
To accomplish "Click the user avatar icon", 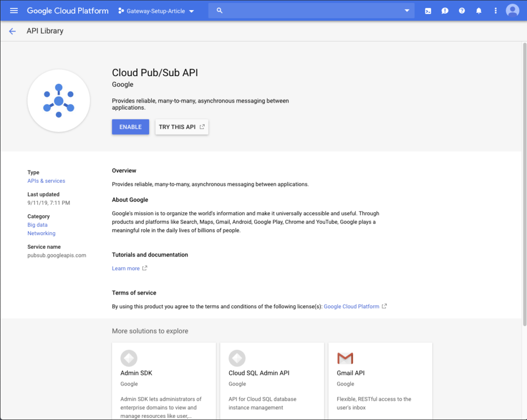I will click(x=512, y=10).
